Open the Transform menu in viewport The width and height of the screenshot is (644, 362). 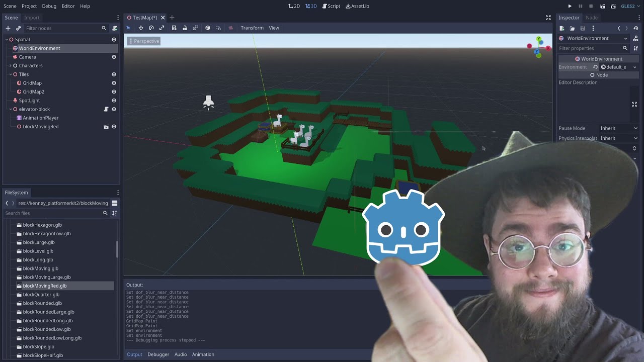(252, 28)
